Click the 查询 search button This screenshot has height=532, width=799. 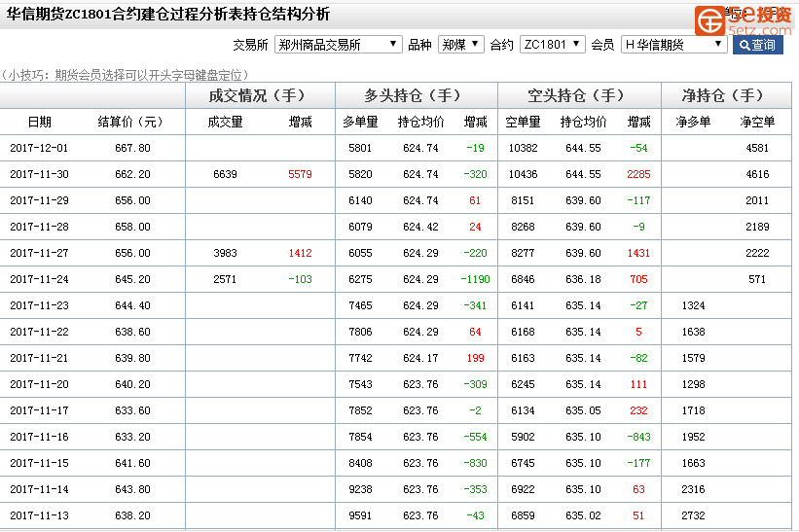tap(758, 45)
